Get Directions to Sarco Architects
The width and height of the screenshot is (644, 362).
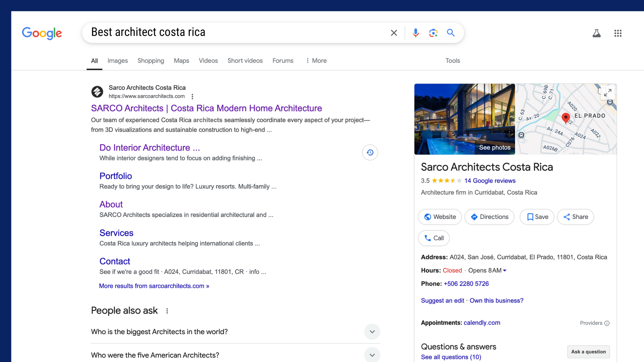(489, 217)
